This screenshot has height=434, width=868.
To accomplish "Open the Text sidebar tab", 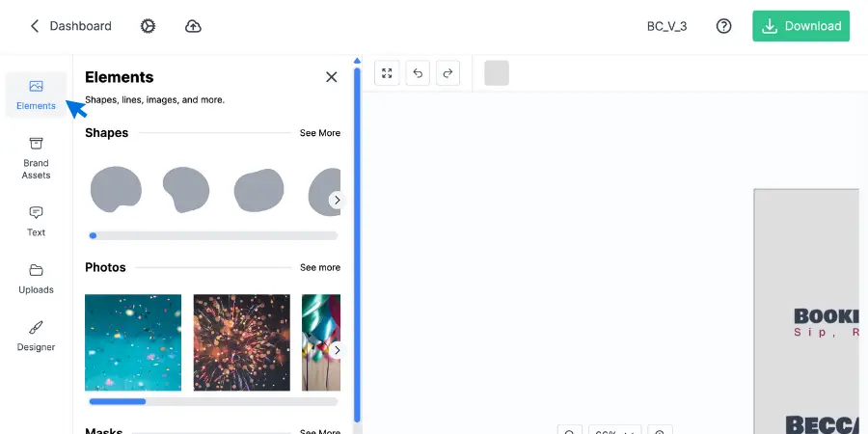I will click(x=36, y=222).
